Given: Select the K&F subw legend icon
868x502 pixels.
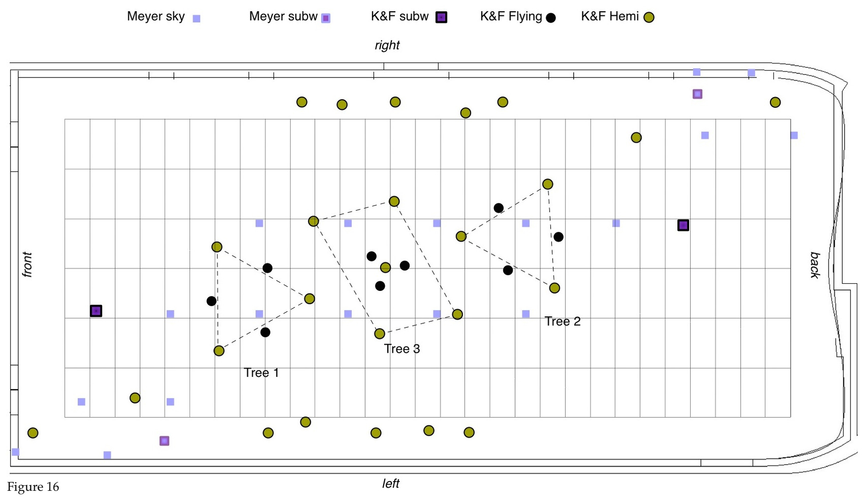Looking at the screenshot, I should [441, 17].
